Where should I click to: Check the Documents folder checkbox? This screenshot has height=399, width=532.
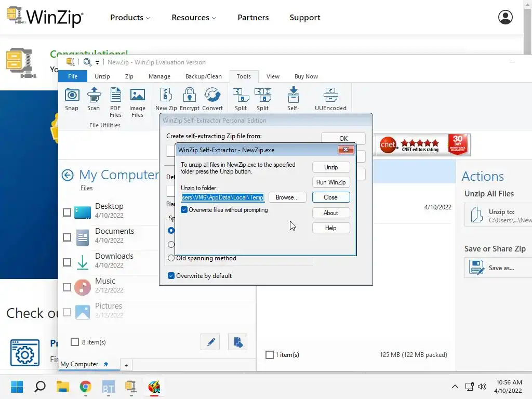(67, 237)
